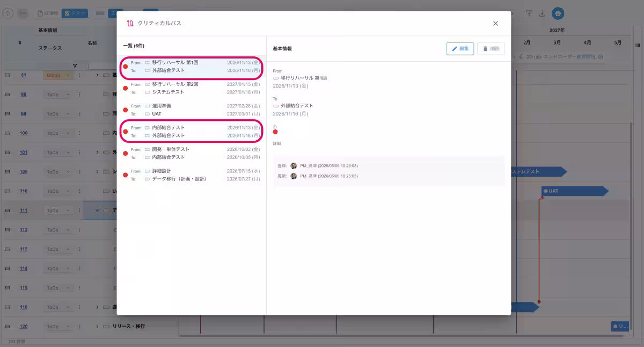Expand row 61 in the task tree
Image resolution: width=644 pixels, height=347 pixels.
(98, 75)
